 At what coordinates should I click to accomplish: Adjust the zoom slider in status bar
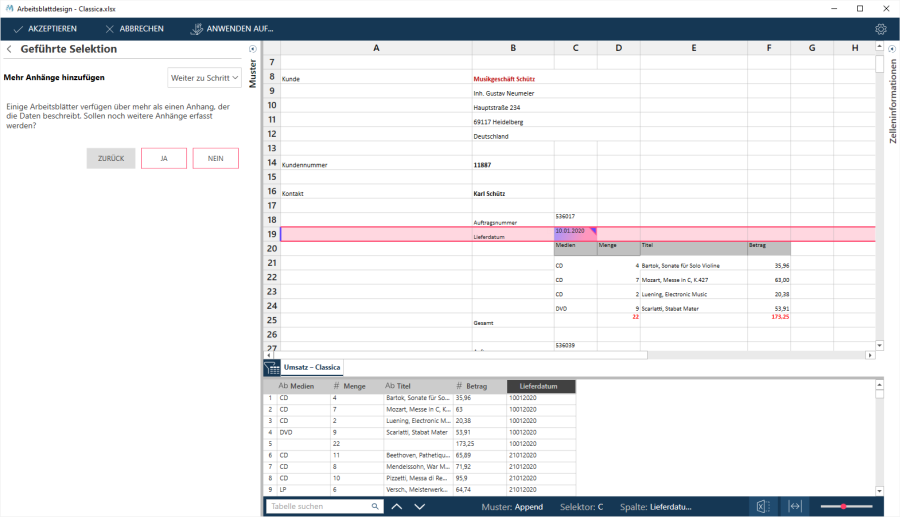click(x=846, y=507)
